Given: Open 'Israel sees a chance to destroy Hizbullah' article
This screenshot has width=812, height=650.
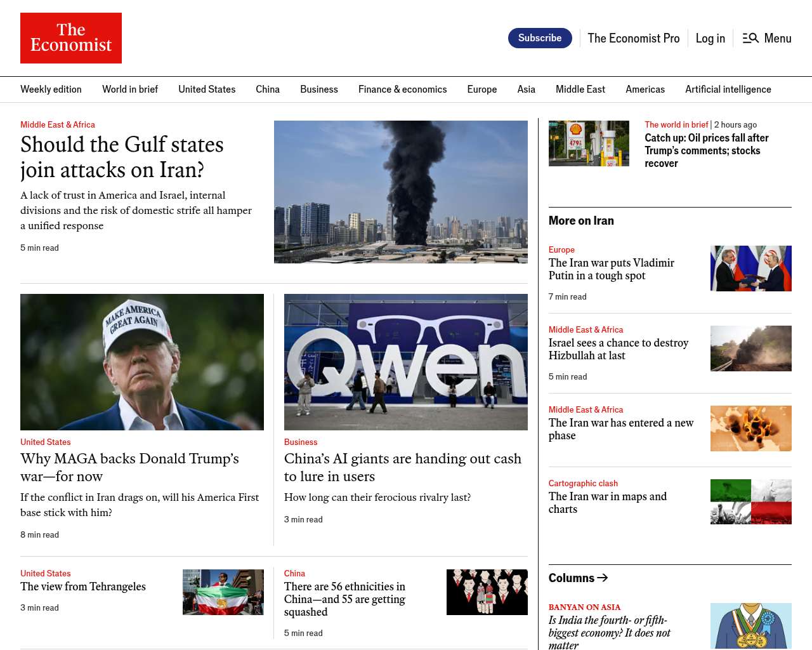Looking at the screenshot, I should (x=618, y=349).
